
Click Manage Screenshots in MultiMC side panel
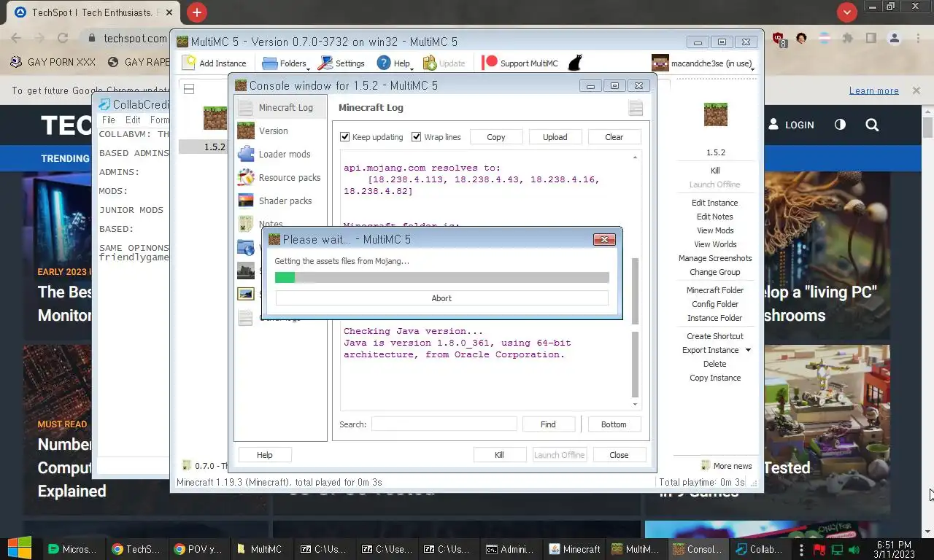(715, 258)
